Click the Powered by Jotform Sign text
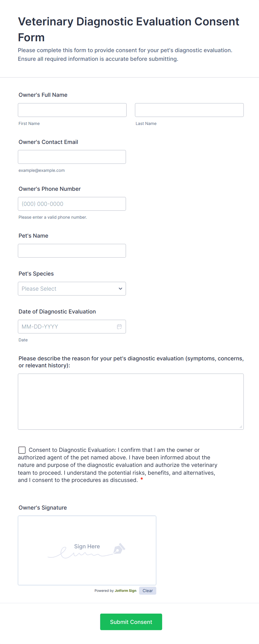This screenshot has width=259, height=644. coord(115,590)
